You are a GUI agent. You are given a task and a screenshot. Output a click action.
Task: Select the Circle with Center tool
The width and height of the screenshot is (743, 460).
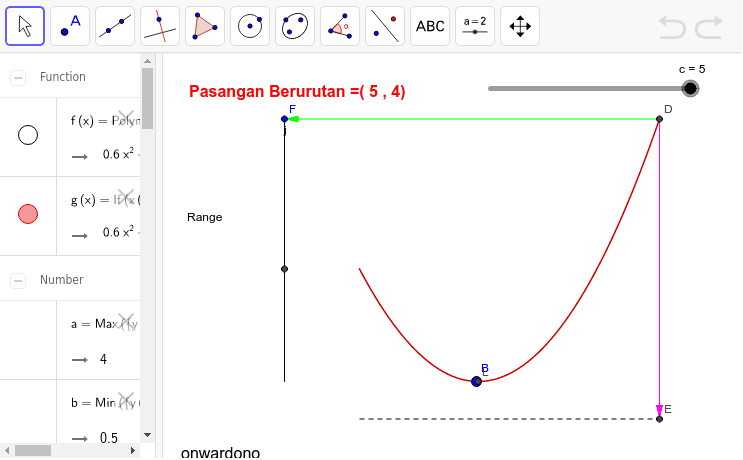pyautogui.click(x=250, y=26)
